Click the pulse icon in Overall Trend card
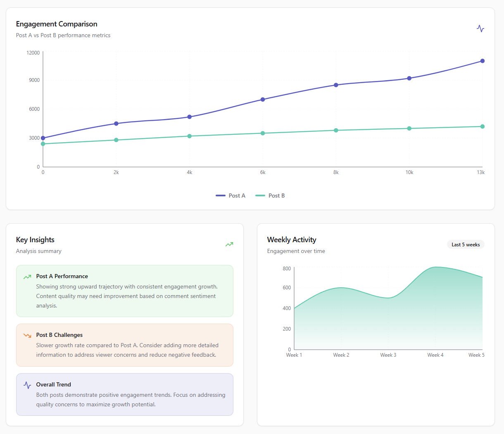 click(x=27, y=385)
